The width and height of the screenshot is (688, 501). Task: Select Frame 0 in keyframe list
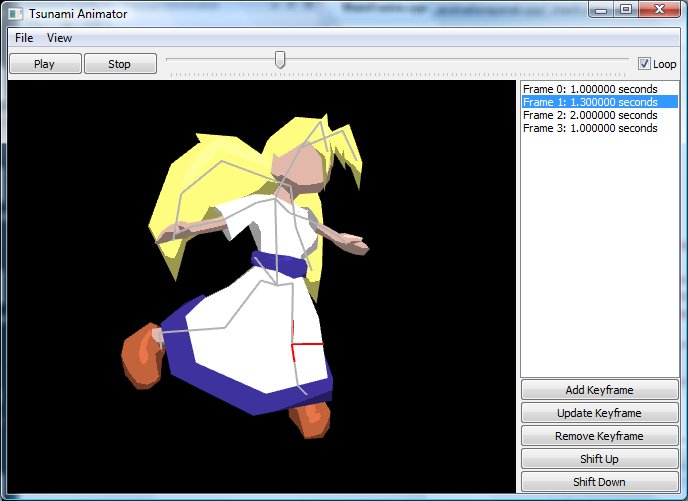click(590, 89)
